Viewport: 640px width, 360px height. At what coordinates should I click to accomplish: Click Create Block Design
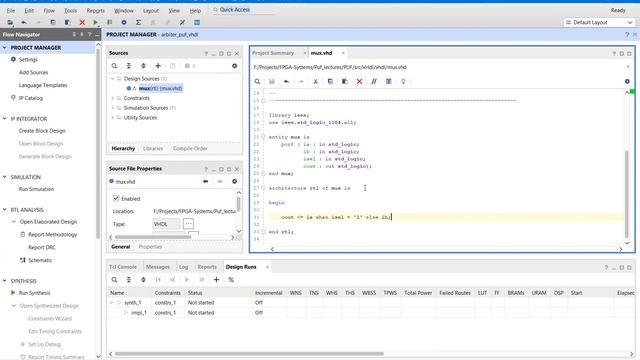42,131
